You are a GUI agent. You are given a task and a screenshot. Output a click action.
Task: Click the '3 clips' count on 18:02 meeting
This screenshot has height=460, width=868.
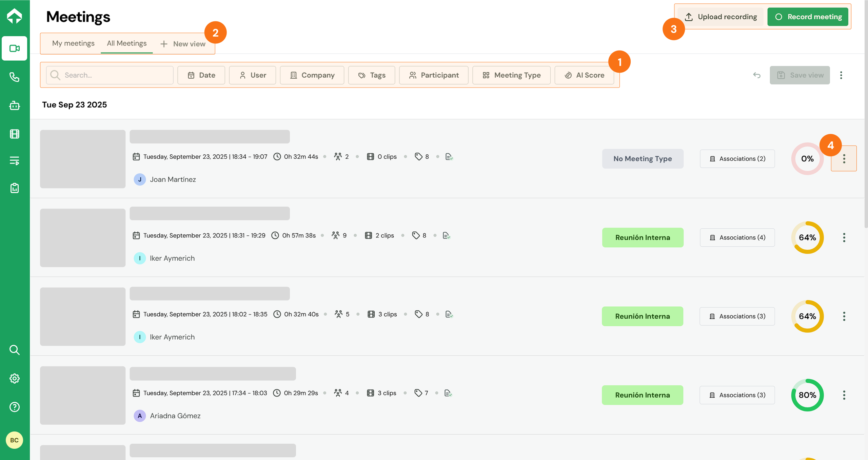[388, 314]
